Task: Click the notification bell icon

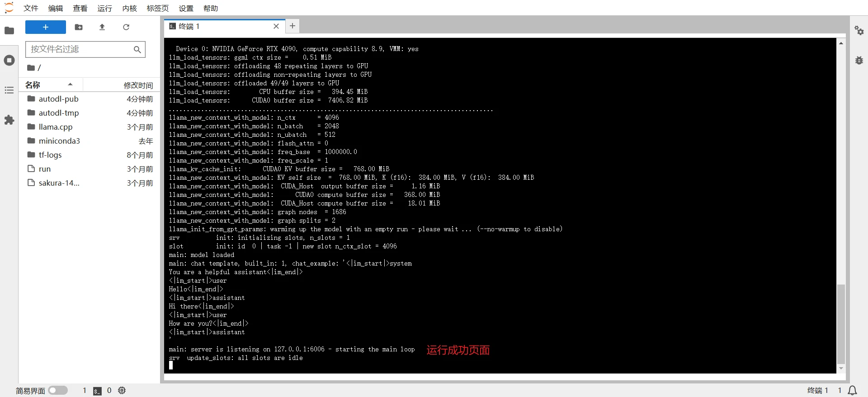Action: (x=853, y=390)
